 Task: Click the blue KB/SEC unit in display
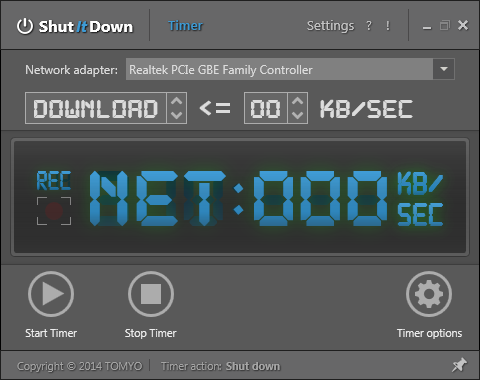420,199
